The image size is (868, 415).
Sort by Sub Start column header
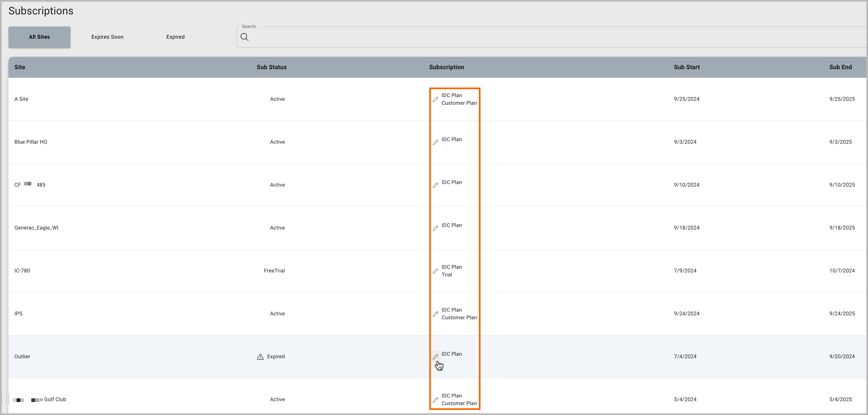click(x=687, y=67)
